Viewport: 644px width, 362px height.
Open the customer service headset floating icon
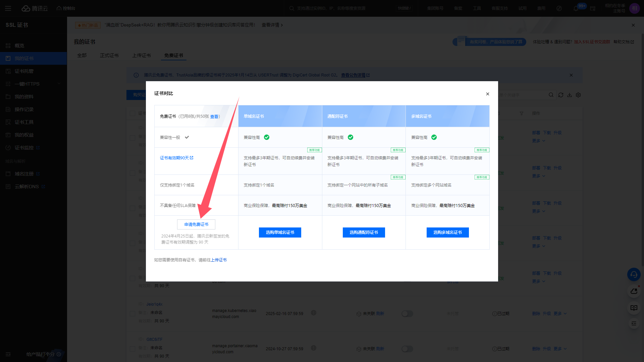[634, 274]
